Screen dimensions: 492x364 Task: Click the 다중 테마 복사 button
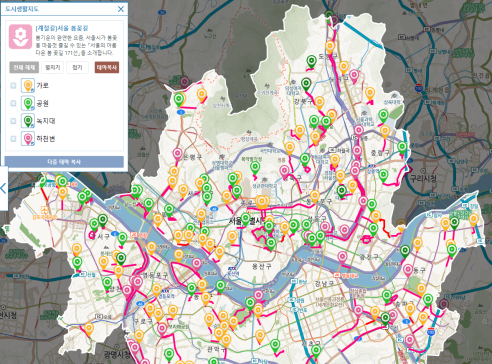pyautogui.click(x=64, y=162)
